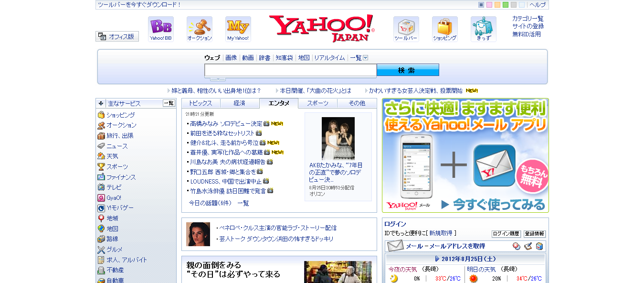Open the ログイン link
The height and width of the screenshot is (283, 644).
pyautogui.click(x=395, y=224)
